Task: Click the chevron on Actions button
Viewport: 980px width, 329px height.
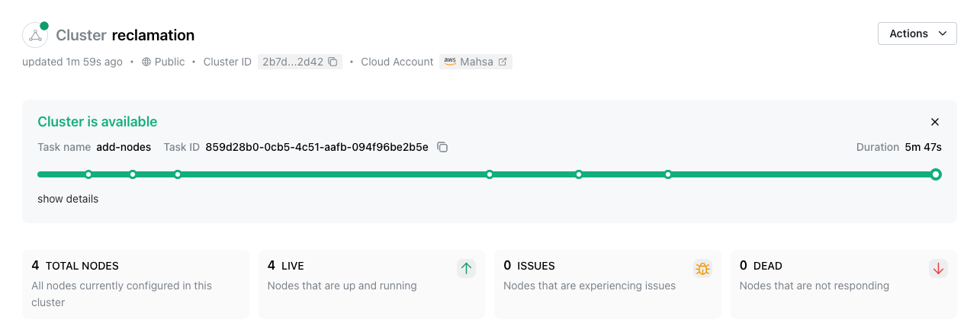Action: tap(943, 34)
